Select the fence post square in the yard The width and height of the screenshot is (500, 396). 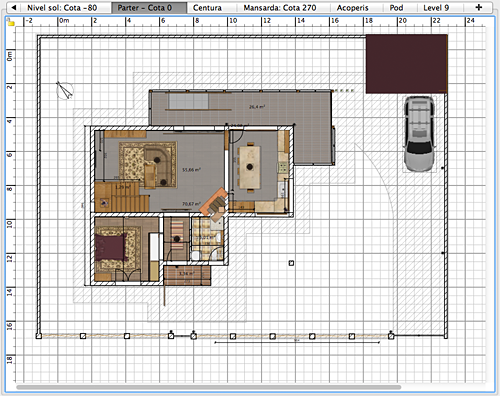291,263
